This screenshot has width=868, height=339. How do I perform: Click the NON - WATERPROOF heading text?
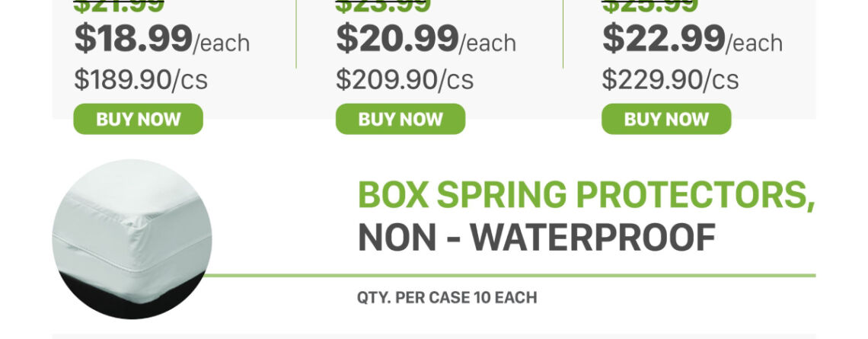(x=536, y=238)
